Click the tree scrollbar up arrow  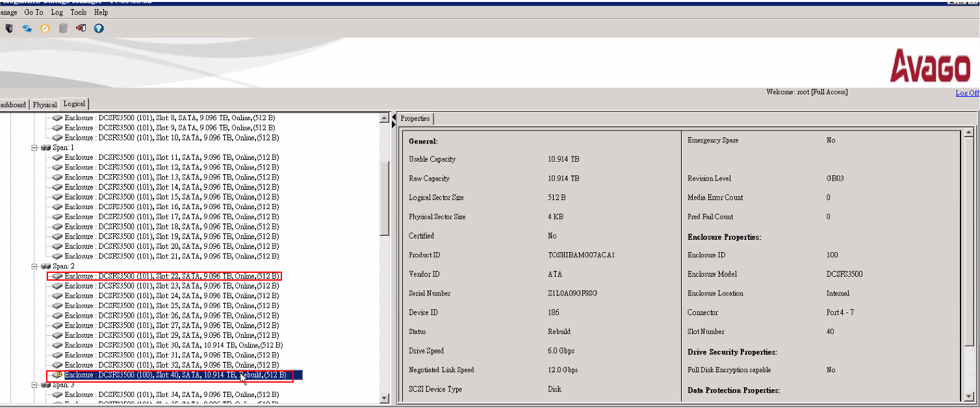[383, 118]
